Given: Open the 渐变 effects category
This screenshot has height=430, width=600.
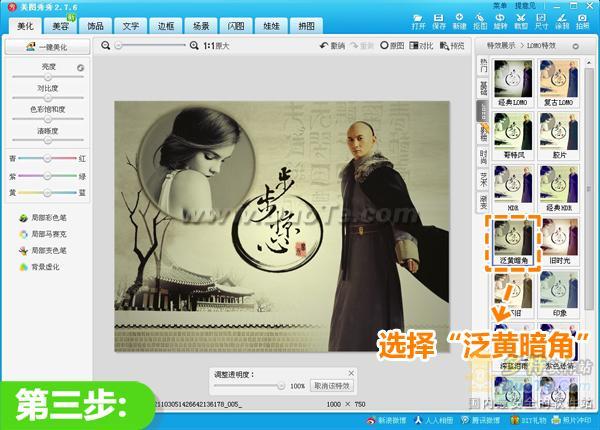Looking at the screenshot, I should tap(483, 202).
